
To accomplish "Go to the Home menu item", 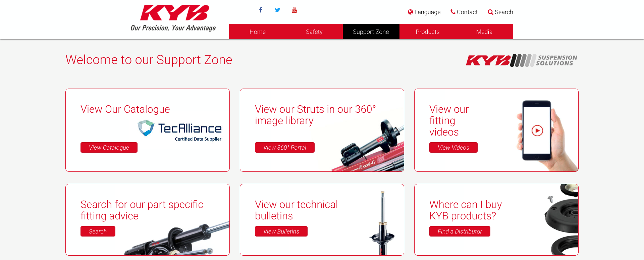I will (258, 32).
